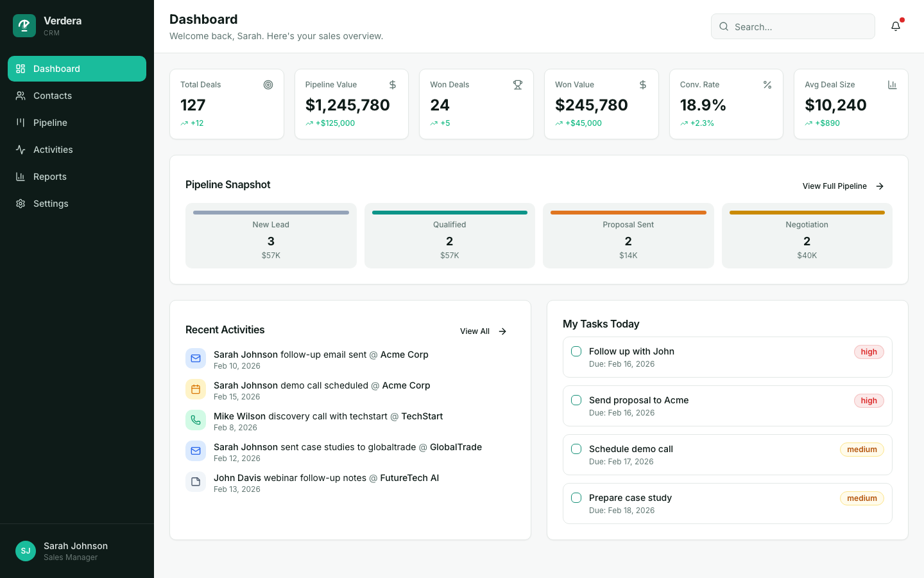Screen dimensions: 924x578
Task: Select the Qualified pipeline stage card
Action: click(x=450, y=236)
